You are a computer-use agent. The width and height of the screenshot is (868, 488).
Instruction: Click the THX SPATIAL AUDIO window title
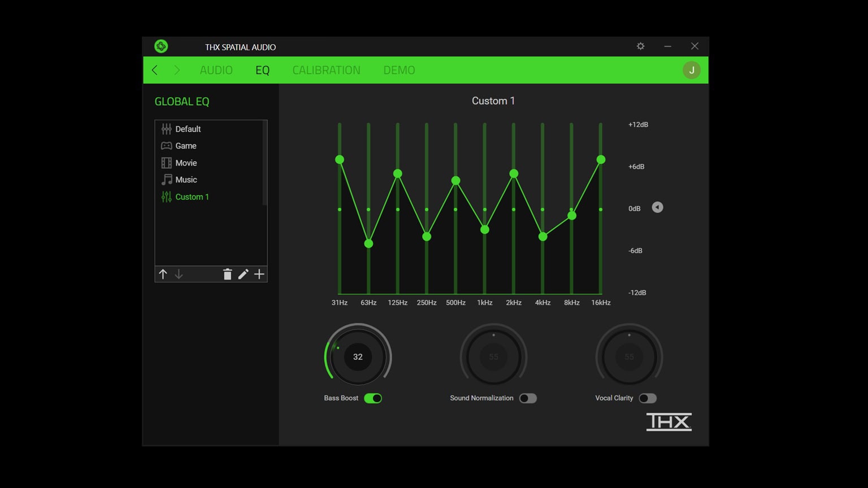240,47
